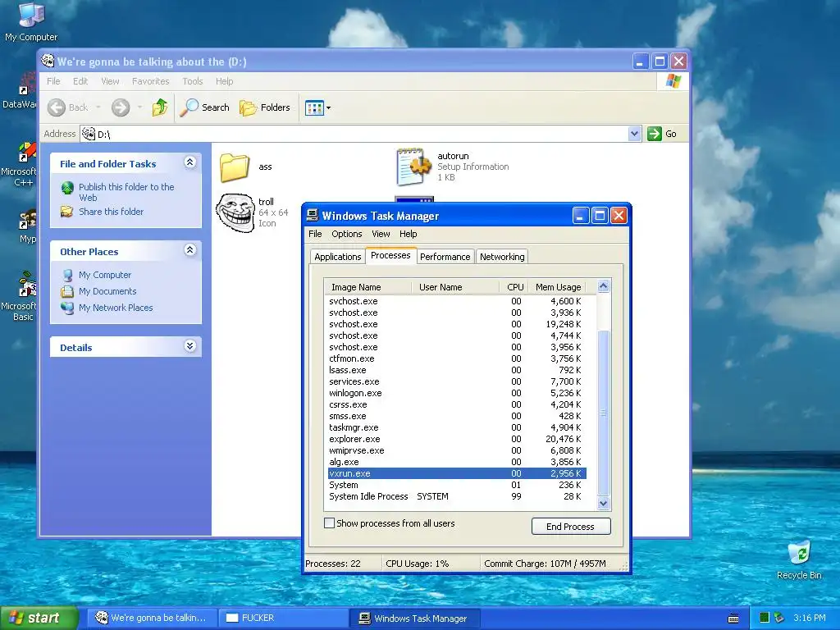The image size is (840, 630).
Task: Click Publish this folder to the Web
Action: [x=126, y=192]
